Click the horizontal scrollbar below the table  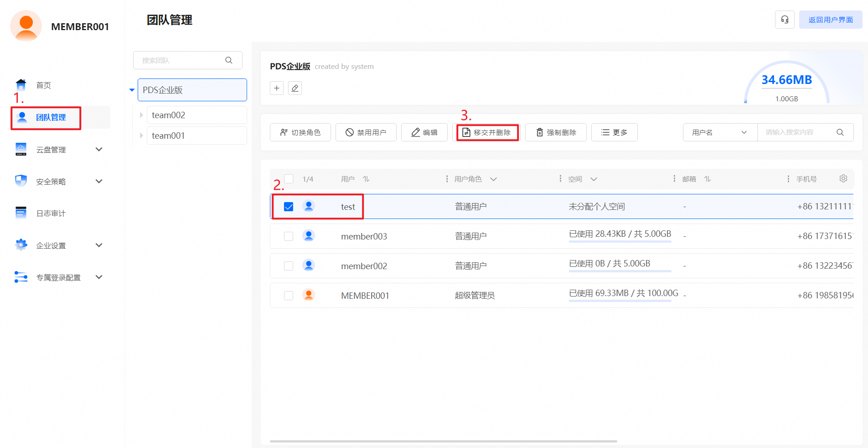tap(444, 441)
